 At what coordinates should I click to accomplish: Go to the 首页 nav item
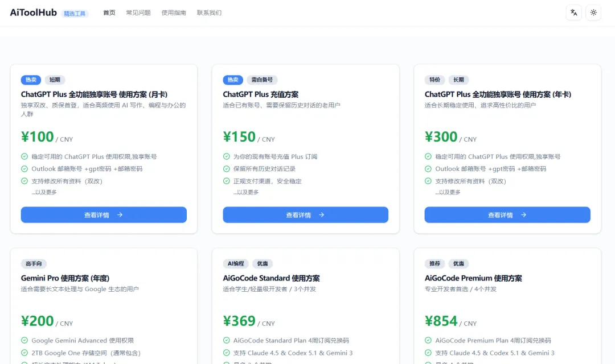click(x=109, y=13)
